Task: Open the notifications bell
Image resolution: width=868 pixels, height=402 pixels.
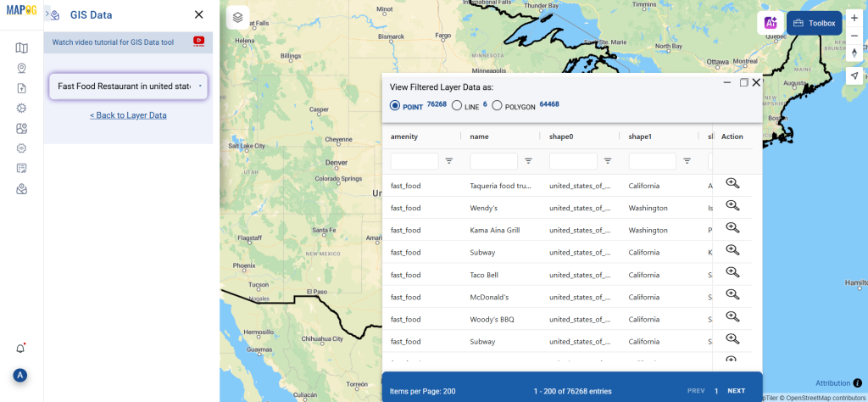Action: pyautogui.click(x=21, y=348)
